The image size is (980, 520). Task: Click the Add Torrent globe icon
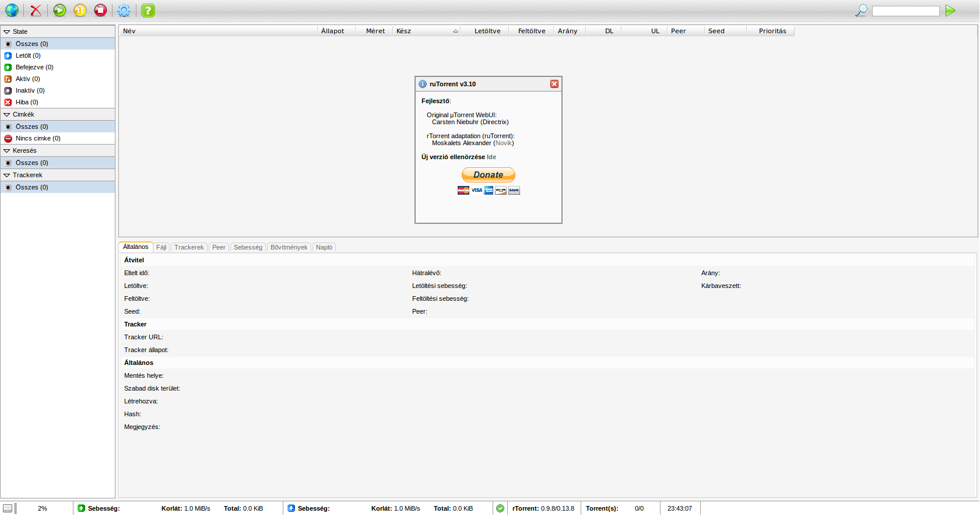tap(12, 10)
